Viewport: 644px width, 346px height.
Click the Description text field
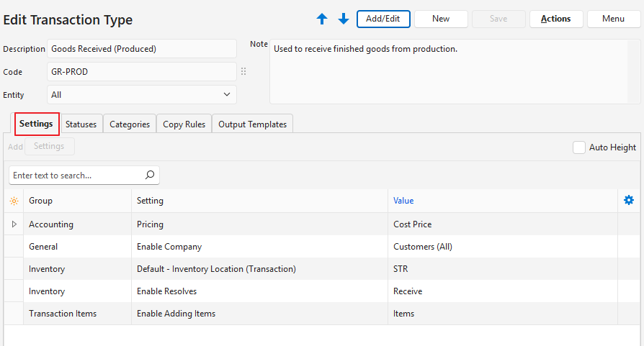click(x=142, y=49)
